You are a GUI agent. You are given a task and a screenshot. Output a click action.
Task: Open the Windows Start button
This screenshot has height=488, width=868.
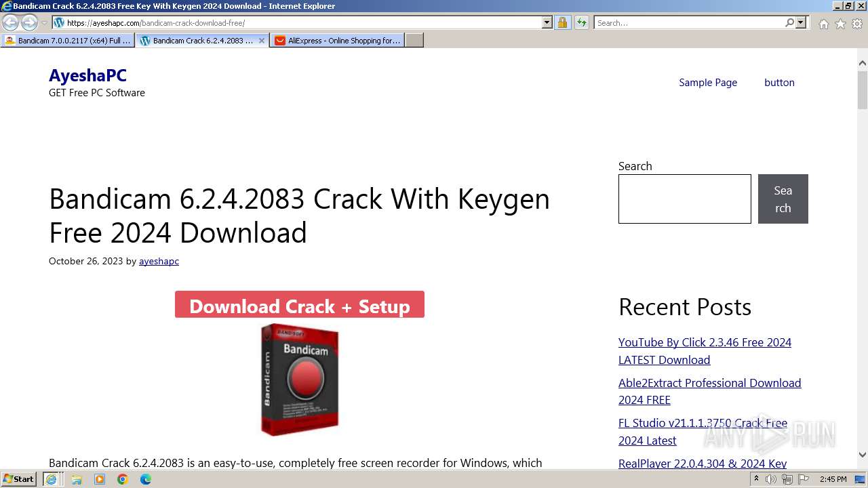[x=19, y=479]
